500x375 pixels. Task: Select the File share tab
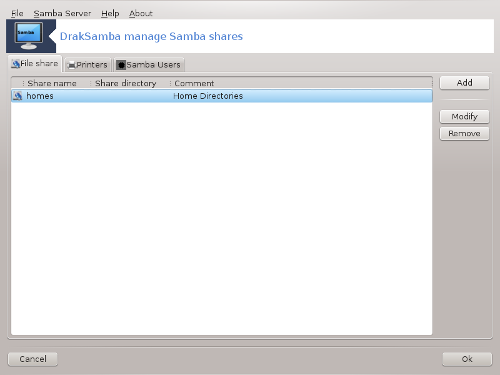(35, 63)
